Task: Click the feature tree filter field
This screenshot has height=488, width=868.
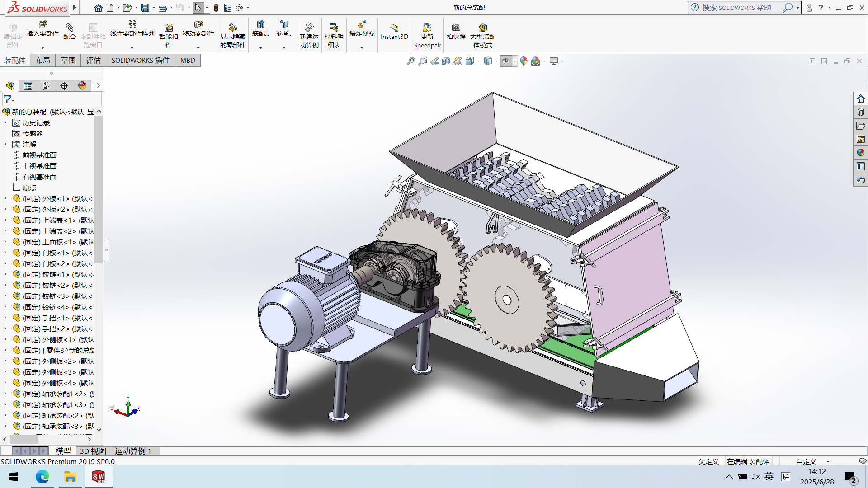Action: (x=52, y=99)
